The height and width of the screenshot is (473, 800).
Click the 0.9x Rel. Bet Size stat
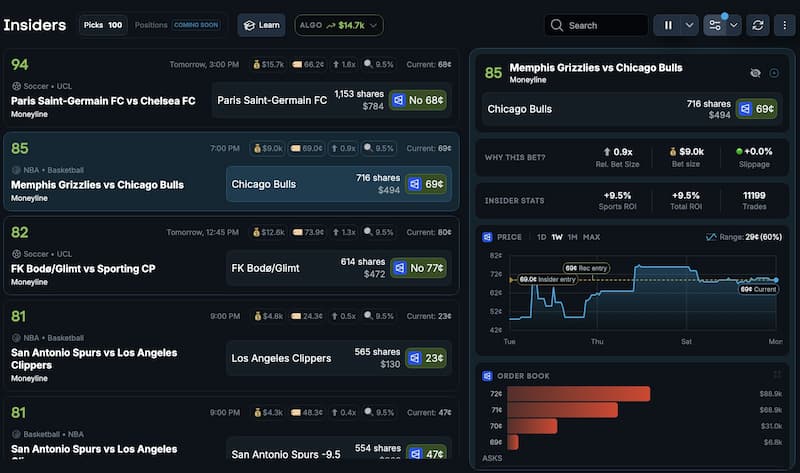click(x=617, y=157)
